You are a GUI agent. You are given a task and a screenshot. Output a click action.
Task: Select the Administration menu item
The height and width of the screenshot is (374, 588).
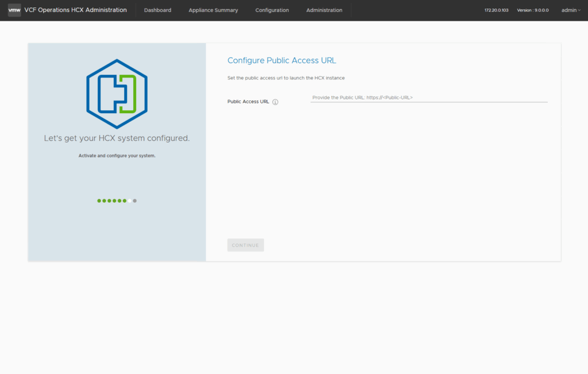click(324, 10)
